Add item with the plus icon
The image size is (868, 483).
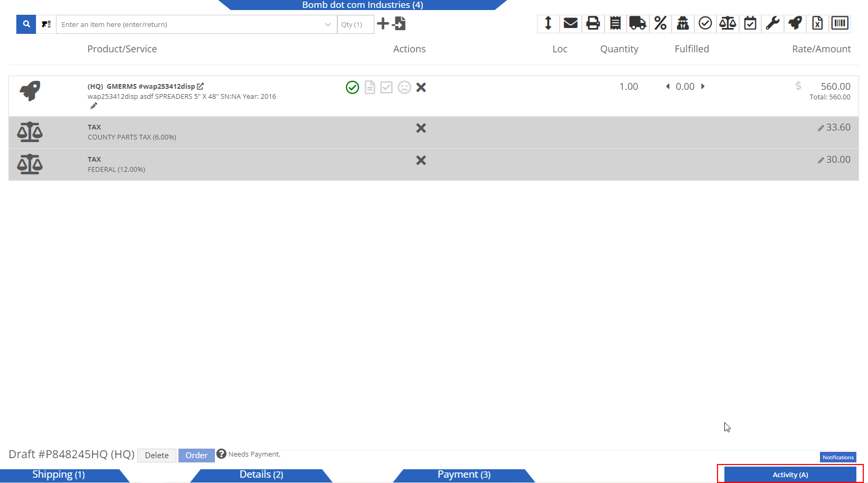(383, 24)
